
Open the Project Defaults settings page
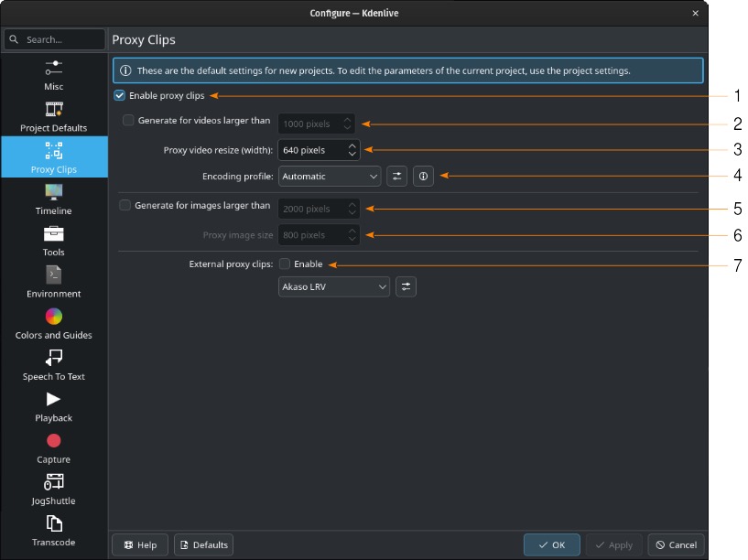tap(53, 116)
